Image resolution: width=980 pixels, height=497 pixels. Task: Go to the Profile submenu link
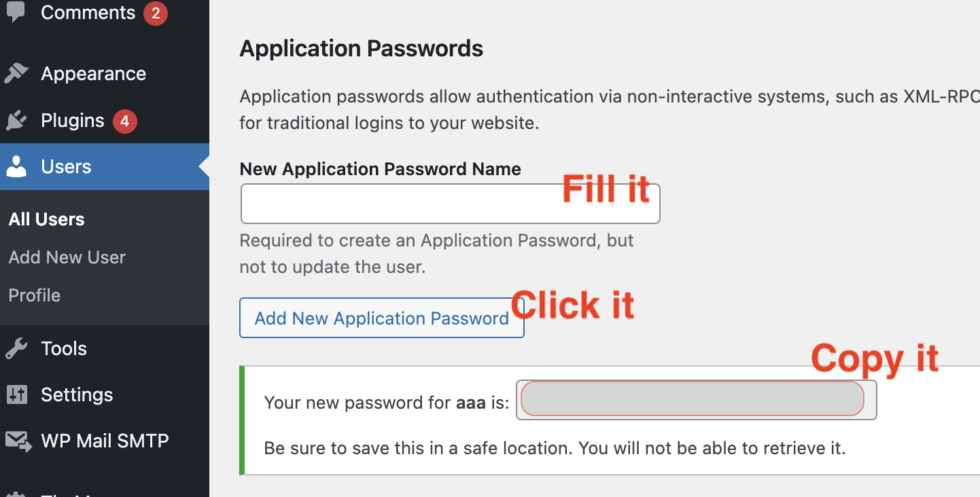click(35, 295)
